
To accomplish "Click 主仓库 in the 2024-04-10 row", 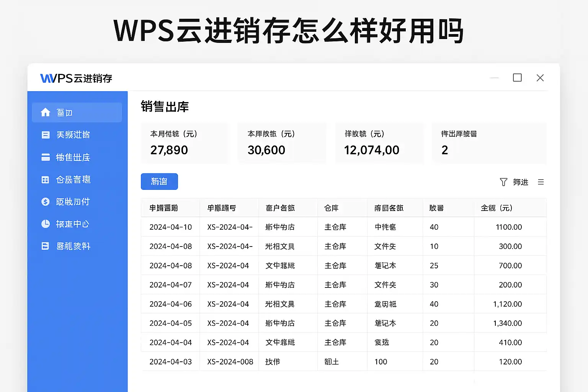I will [x=335, y=227].
